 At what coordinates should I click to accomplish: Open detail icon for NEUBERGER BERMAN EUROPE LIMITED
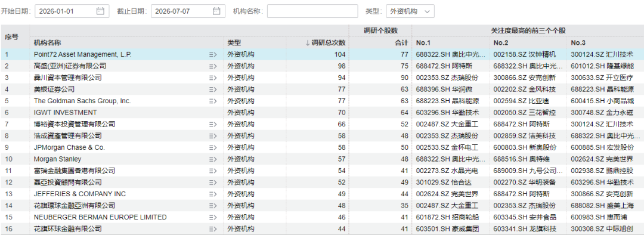212,217
